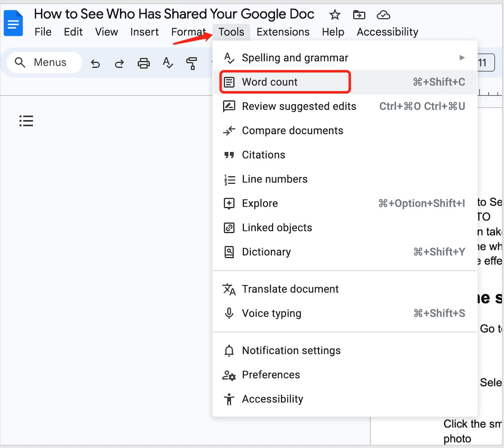Click the Undo arrow in toolbar
Viewport: 504px width, 448px height.
(x=95, y=63)
